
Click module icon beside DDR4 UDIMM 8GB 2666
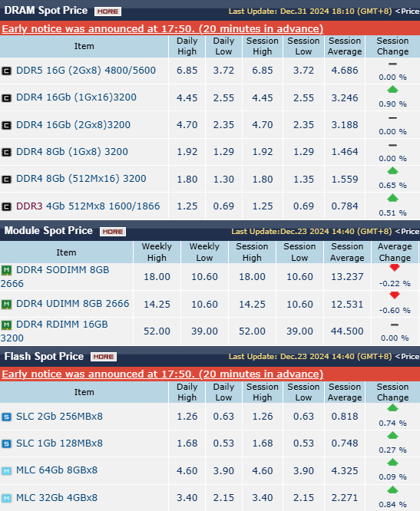tap(6, 305)
